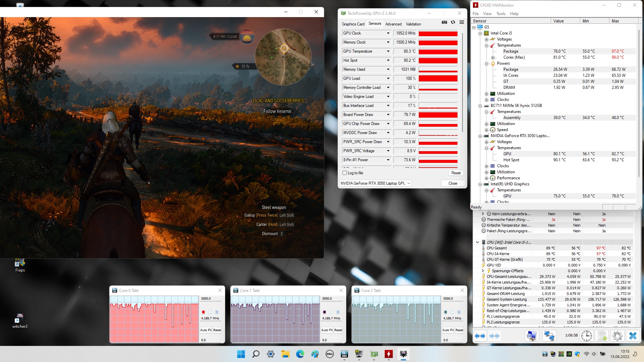644x362 pixels.
Task: Open HWiNFO sensor settings gear
Action: (x=617, y=336)
